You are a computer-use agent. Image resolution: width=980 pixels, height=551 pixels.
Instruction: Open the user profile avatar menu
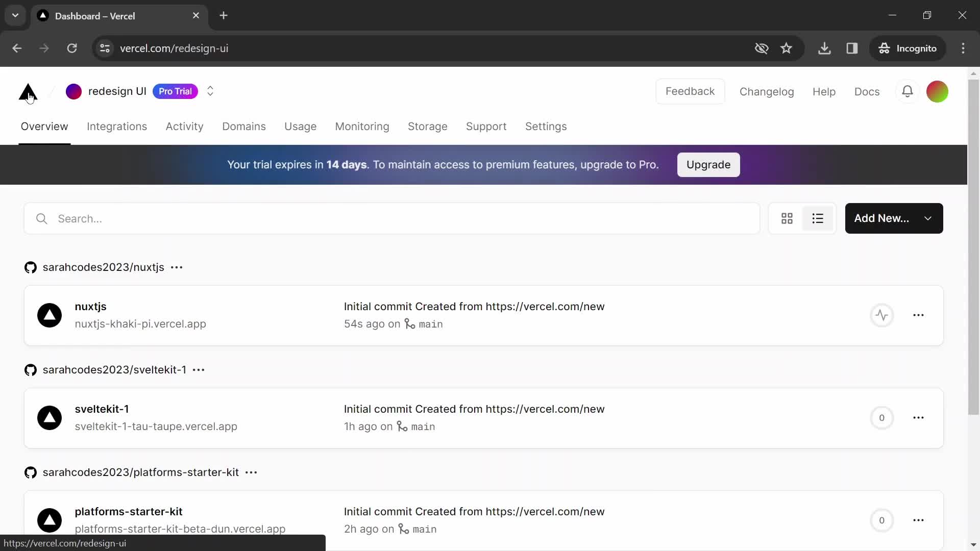[937, 91]
